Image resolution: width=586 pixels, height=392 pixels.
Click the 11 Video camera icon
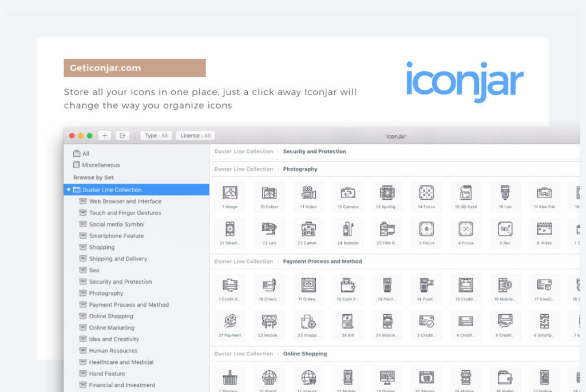308,193
